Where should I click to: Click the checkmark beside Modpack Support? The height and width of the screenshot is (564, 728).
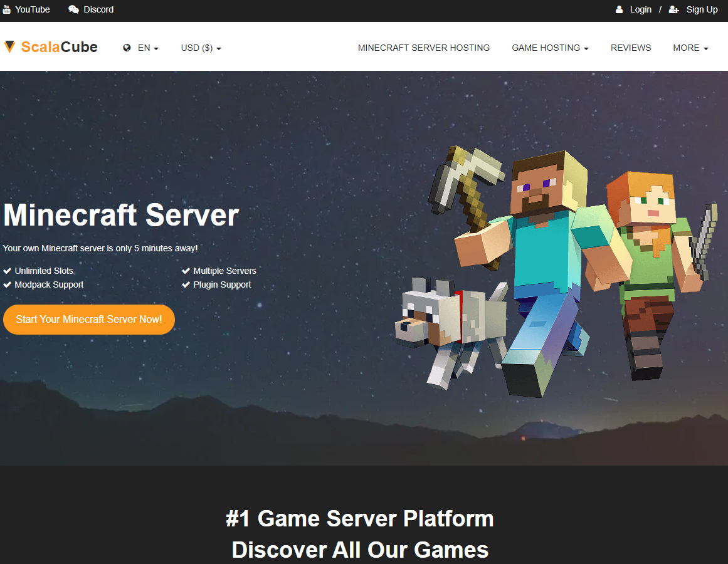[x=8, y=285]
